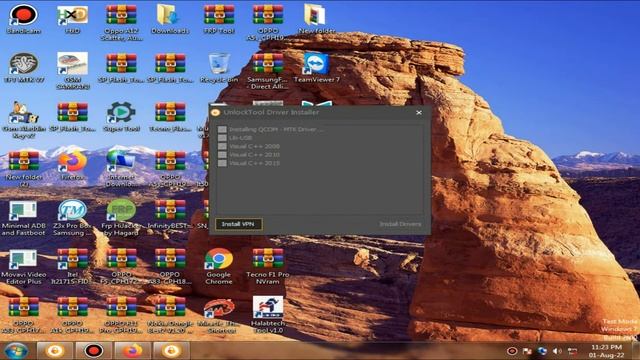Click the taskbar clock showing 11:23 PM

pos(607,351)
